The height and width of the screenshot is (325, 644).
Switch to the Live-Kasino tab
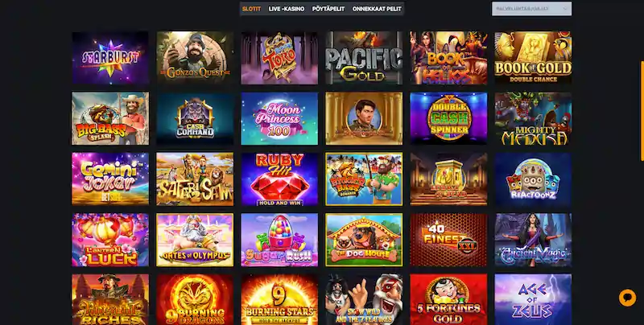click(x=287, y=9)
